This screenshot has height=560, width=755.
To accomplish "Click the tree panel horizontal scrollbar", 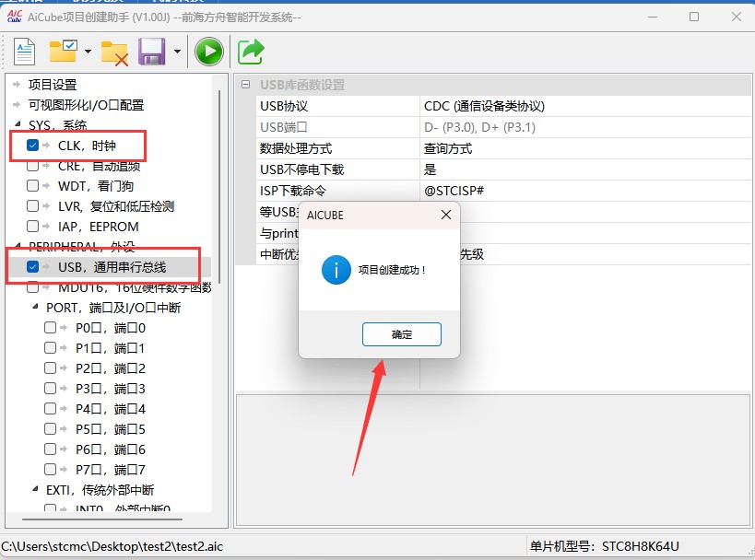I will coord(102,519).
